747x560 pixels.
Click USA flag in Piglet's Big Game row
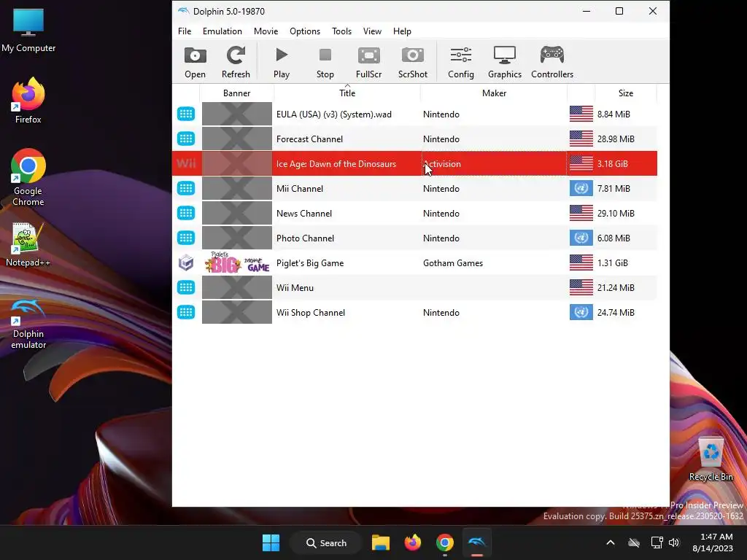pyautogui.click(x=581, y=262)
